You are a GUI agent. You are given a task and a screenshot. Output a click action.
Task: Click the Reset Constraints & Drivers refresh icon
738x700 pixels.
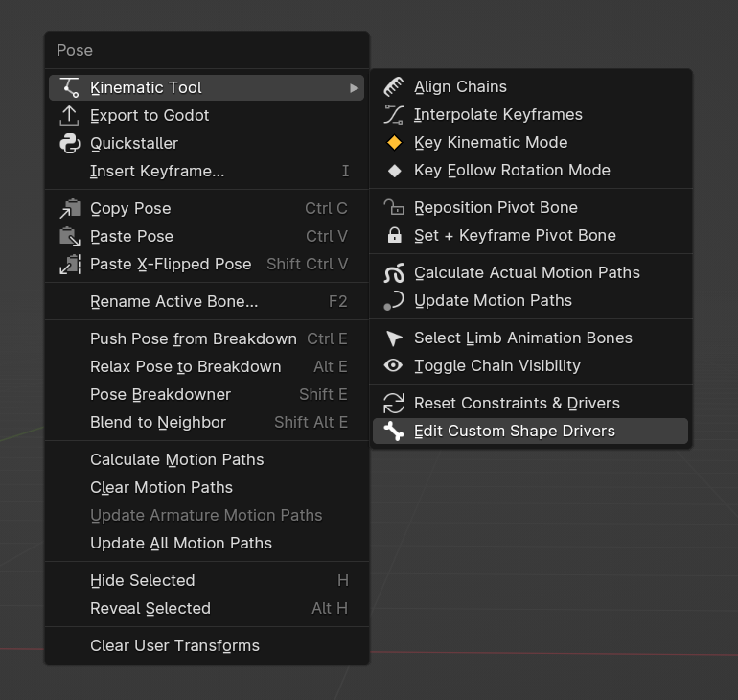[394, 403]
